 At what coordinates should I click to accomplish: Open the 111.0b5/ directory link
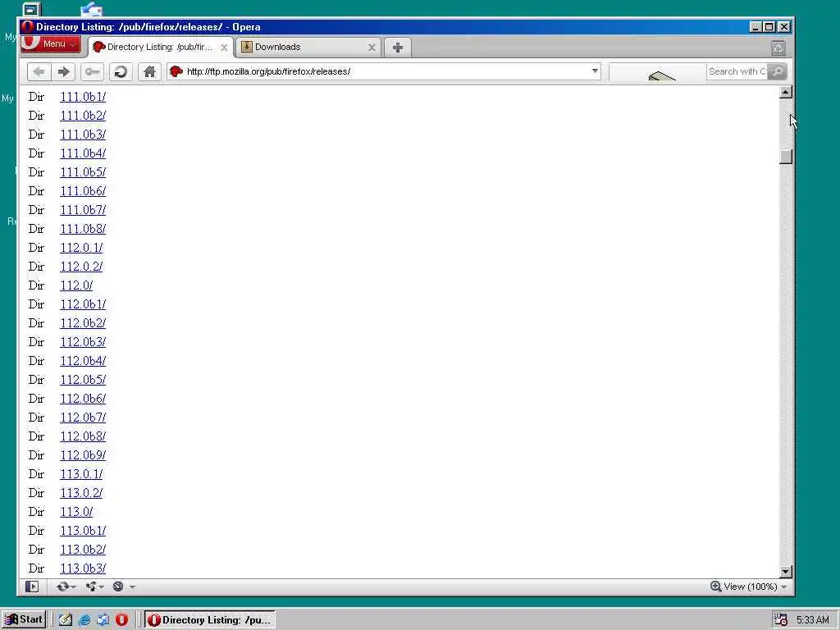[x=83, y=172]
